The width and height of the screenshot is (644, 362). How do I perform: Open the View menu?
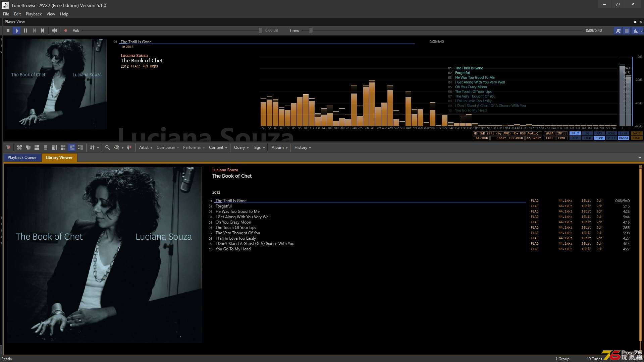(x=51, y=14)
